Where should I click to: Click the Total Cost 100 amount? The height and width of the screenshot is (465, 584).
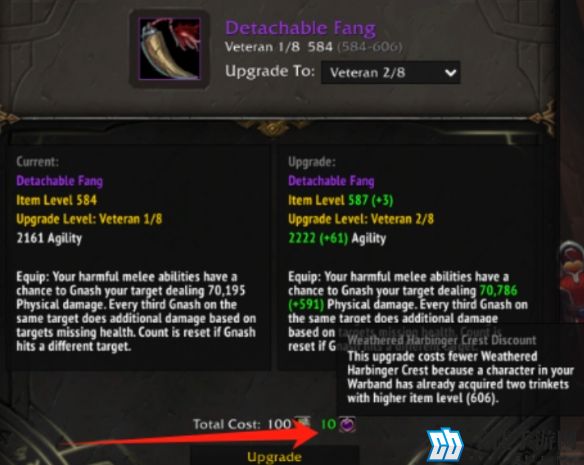click(x=279, y=424)
